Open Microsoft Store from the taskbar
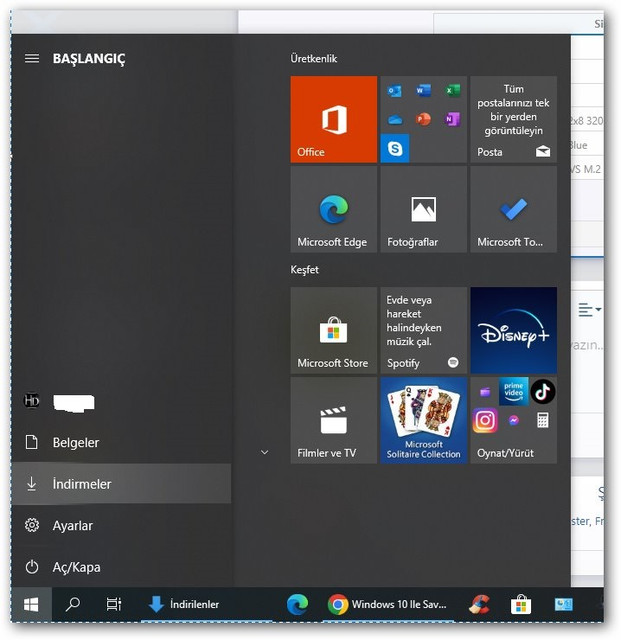Image resolution: width=621 pixels, height=640 pixels. point(521,604)
